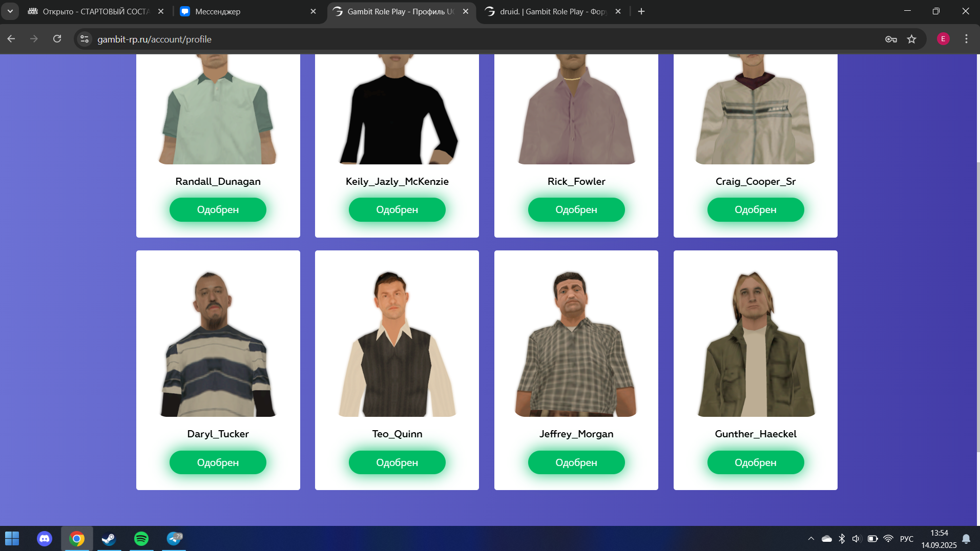Close the Открыто - СТАРТОВЫЙ СОСТАВ tab

point(161,11)
